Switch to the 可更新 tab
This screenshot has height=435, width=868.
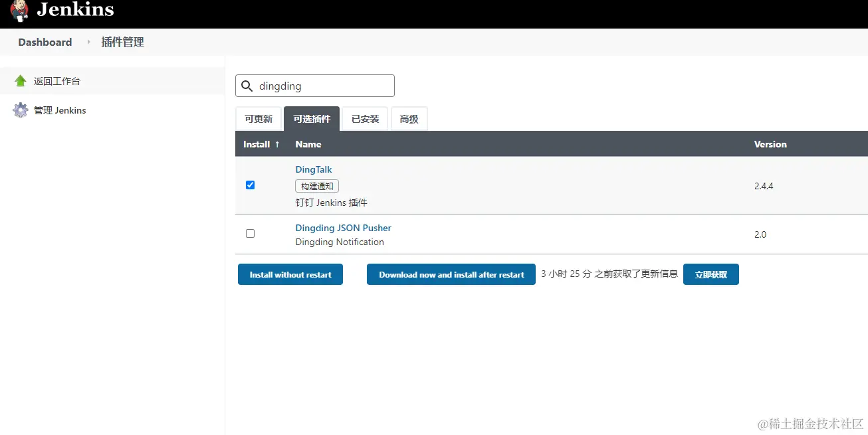coord(259,119)
